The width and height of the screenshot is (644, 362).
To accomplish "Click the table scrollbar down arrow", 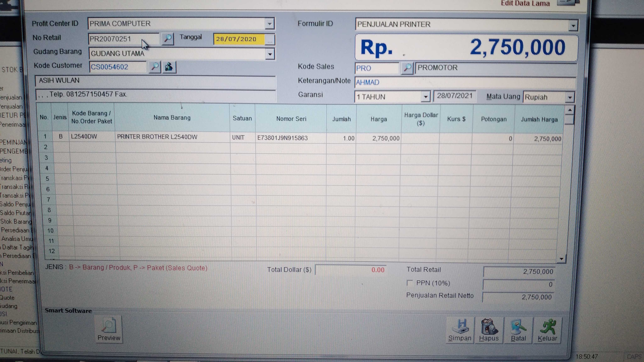I will [561, 259].
